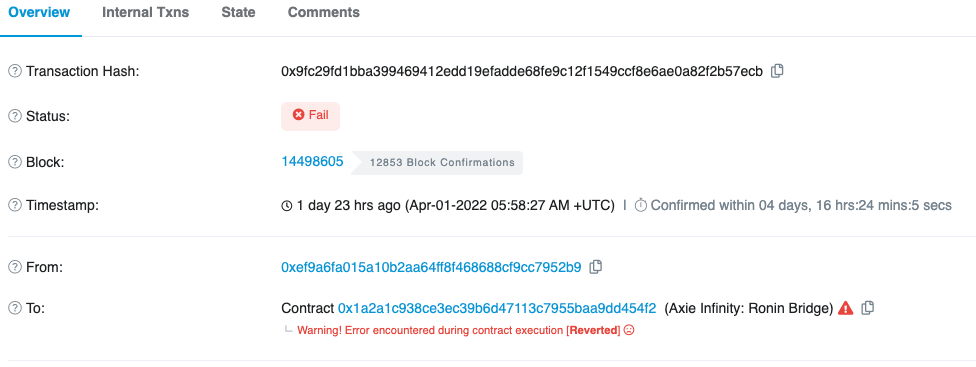Screen dimensions: 976x367
Task: Click help icon beside Timestamp
Action: pyautogui.click(x=14, y=205)
